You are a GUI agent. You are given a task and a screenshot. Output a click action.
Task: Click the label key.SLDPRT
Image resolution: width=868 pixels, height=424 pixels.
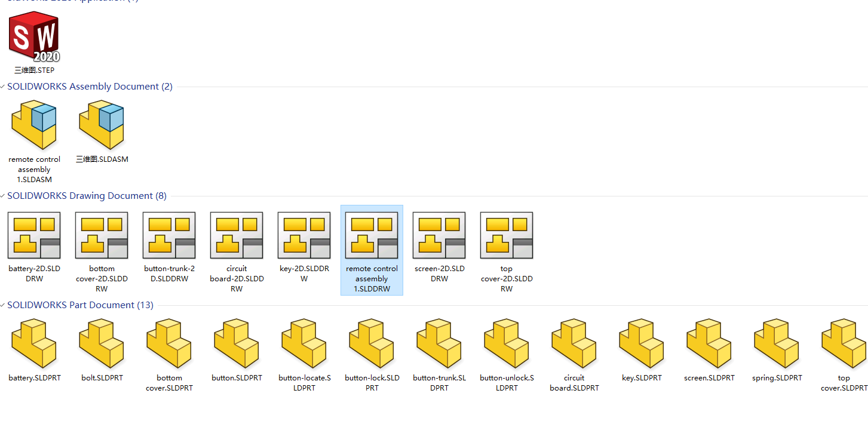pyautogui.click(x=642, y=378)
